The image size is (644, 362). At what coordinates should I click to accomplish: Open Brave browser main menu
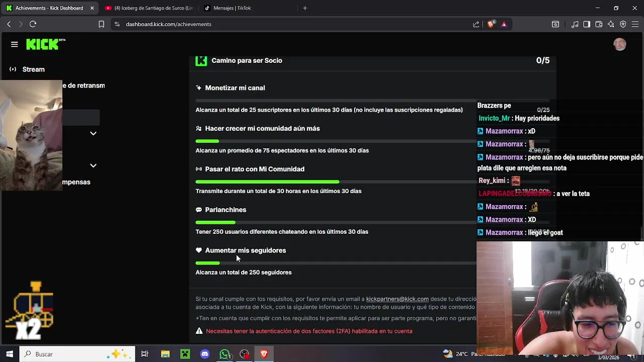(x=635, y=24)
